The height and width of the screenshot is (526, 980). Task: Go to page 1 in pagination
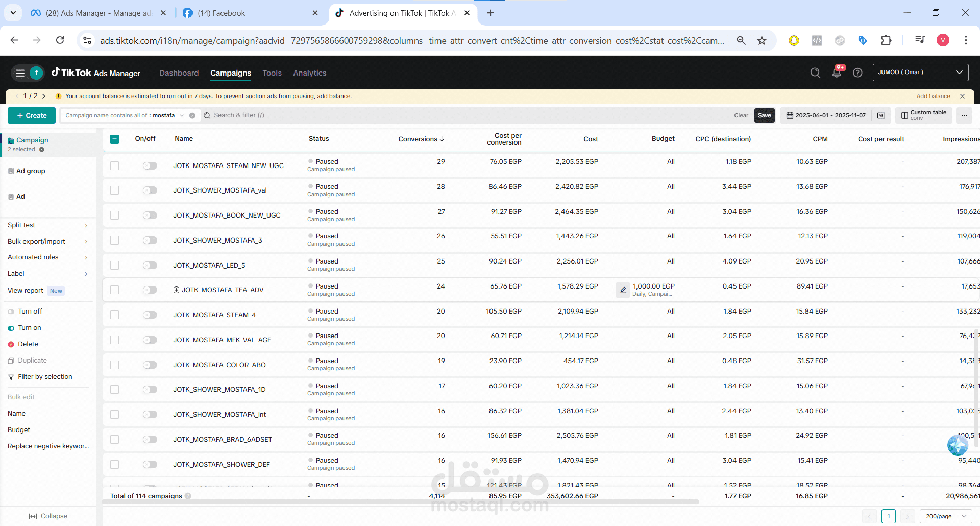[888, 516]
